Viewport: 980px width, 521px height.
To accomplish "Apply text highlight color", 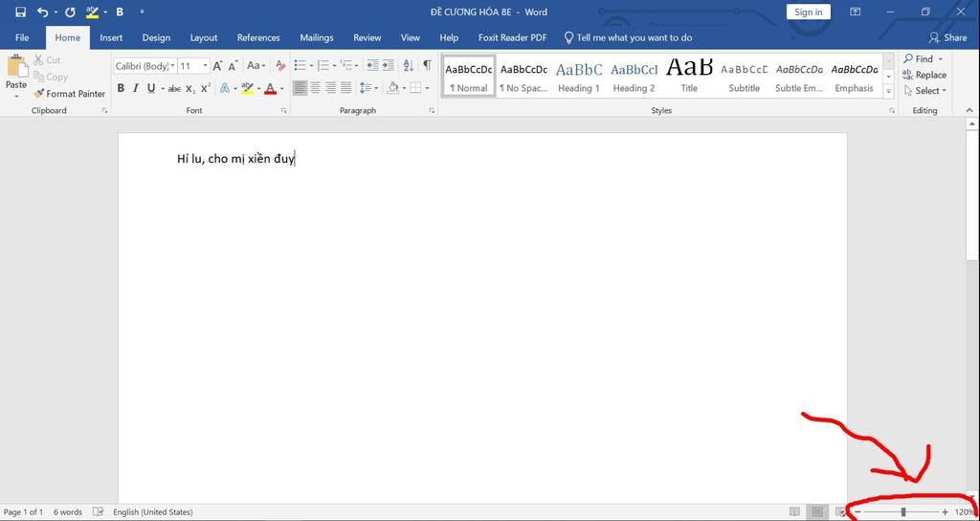I will click(x=247, y=88).
